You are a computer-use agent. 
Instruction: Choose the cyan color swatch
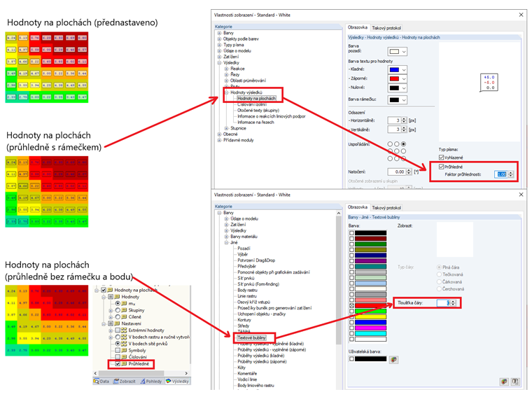[x=370, y=333]
